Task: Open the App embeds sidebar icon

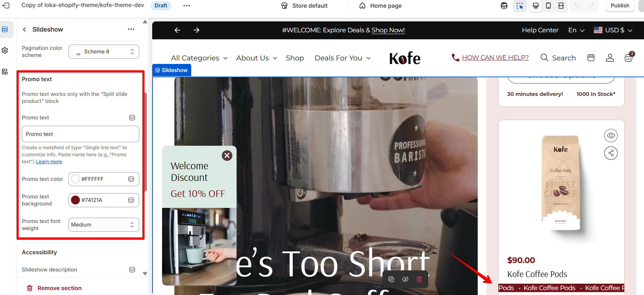Action: pos(5,72)
